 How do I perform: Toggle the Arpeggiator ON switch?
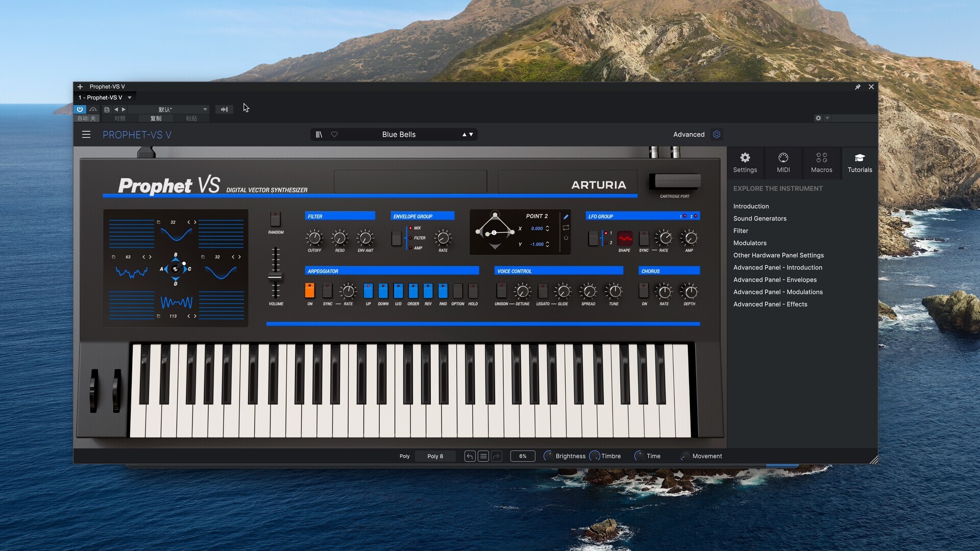pos(310,290)
